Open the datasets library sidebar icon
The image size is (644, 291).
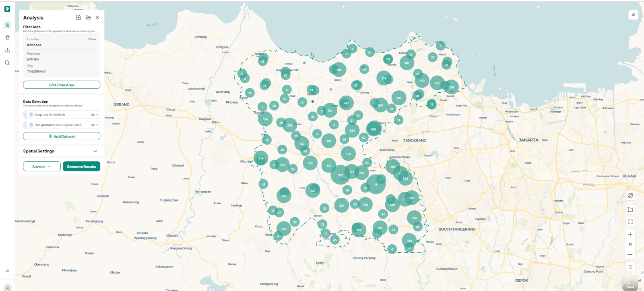coord(7,37)
